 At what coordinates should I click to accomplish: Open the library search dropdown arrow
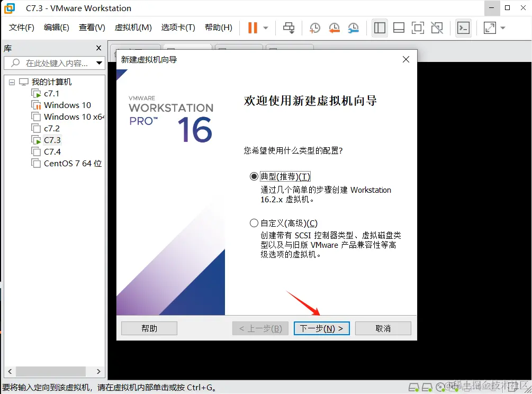(99, 63)
